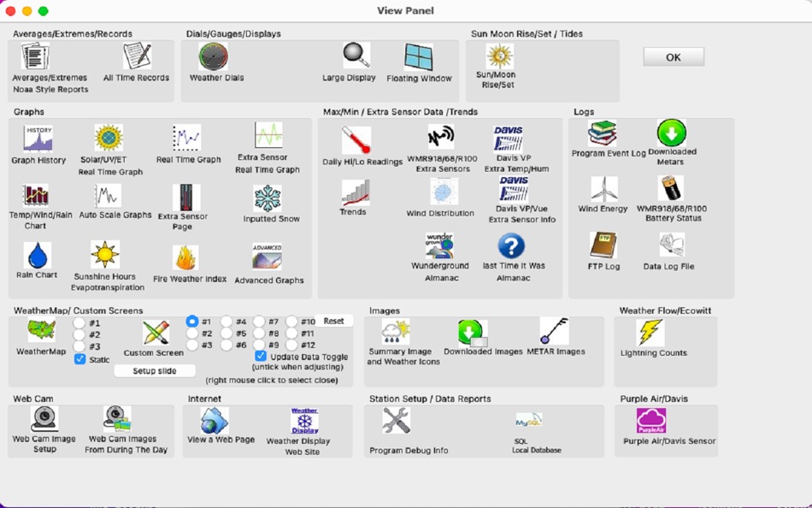Open Summary Image and Weather Icons
This screenshot has height=508, width=812.
[x=396, y=332]
